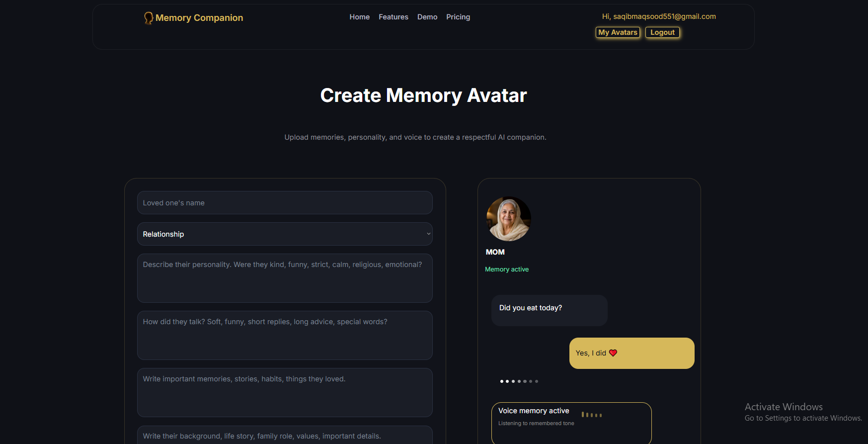Click the 'Did you eat today?' chat bubble

point(549,310)
